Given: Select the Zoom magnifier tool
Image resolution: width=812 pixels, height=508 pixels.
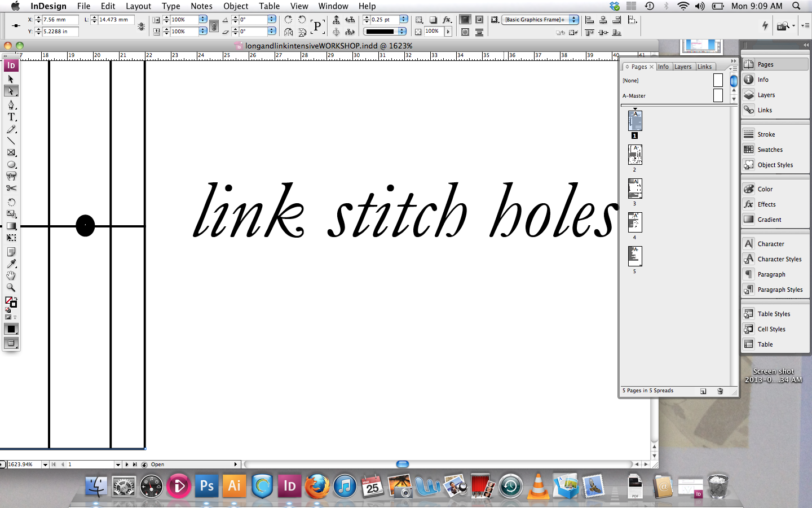Looking at the screenshot, I should click(11, 287).
